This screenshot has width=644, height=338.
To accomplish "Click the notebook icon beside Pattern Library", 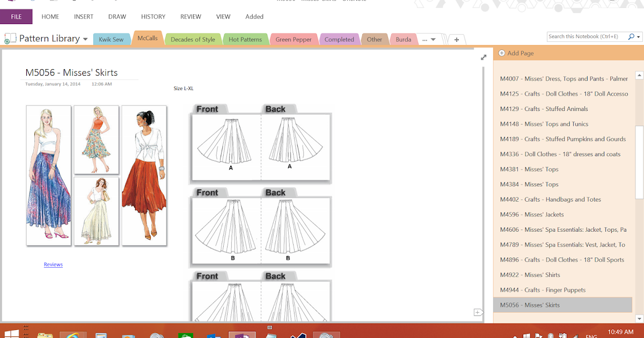I will click(x=10, y=38).
